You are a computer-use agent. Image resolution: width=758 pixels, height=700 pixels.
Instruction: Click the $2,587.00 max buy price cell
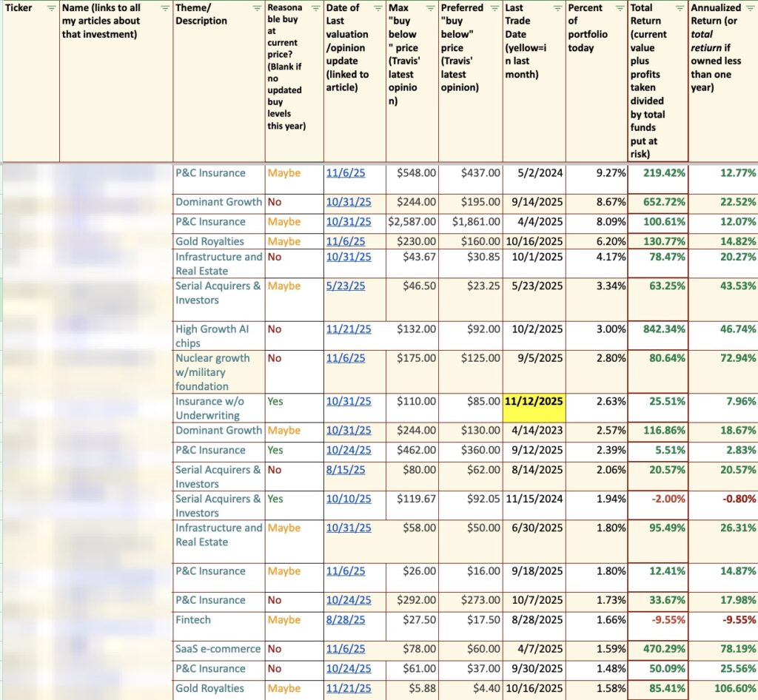click(412, 221)
